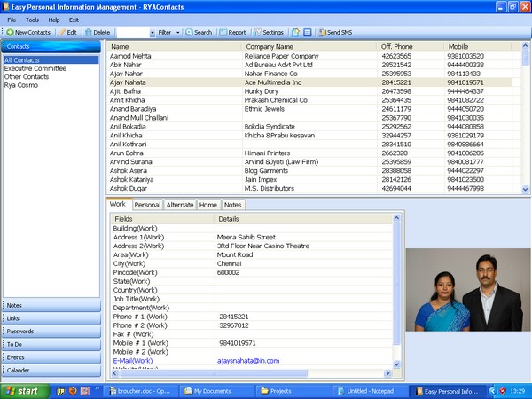
Task: Click the E-Mail(Work) field label
Action: tap(133, 361)
